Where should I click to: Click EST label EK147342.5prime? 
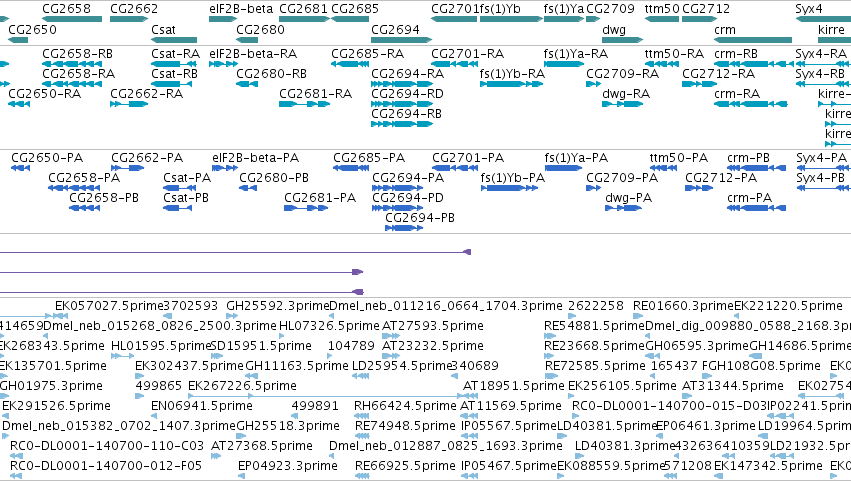coord(768,466)
